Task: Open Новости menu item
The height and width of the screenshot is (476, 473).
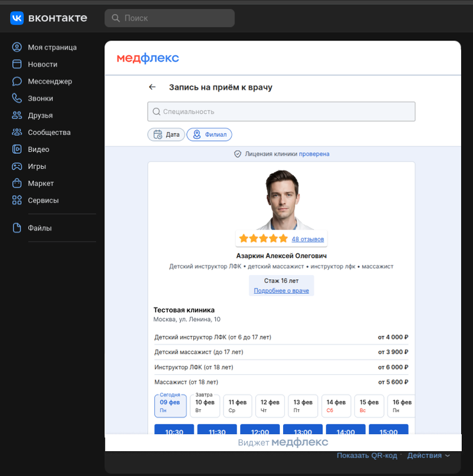Action: 42,64
